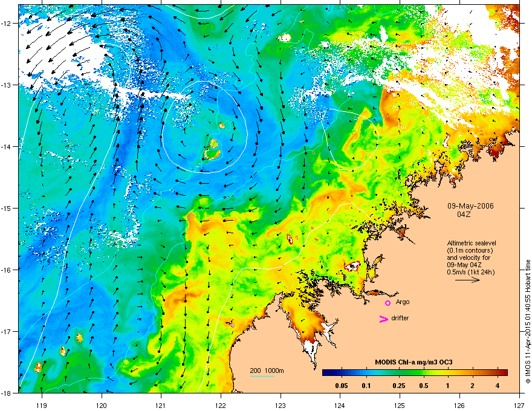Click latitude axis label '-13'
532x411 pixels.
[6, 85]
